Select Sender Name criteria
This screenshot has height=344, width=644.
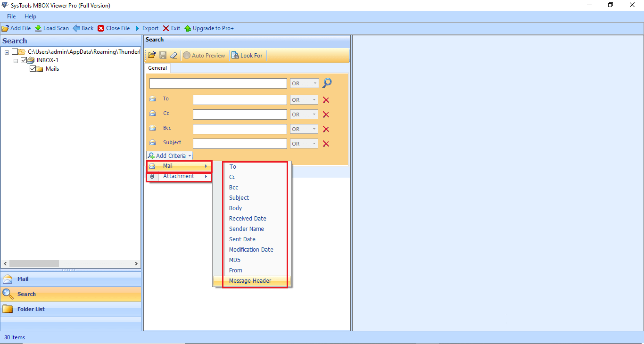247,229
